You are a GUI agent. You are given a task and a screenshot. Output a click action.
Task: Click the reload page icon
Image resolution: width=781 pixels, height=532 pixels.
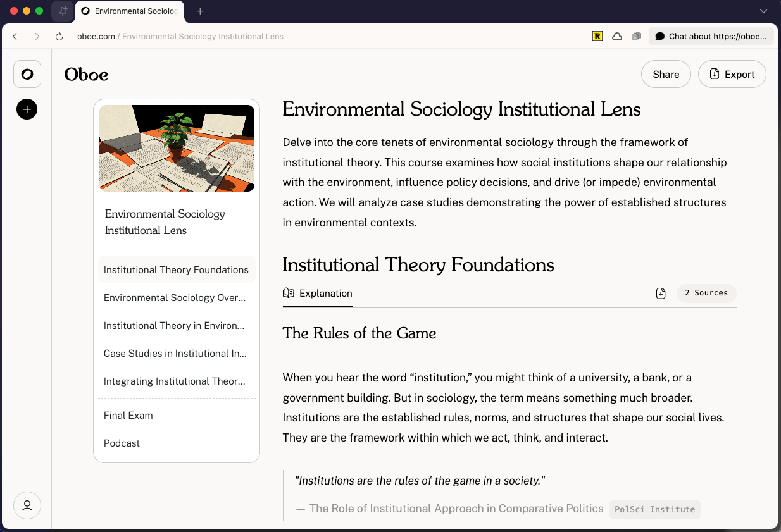[59, 36]
